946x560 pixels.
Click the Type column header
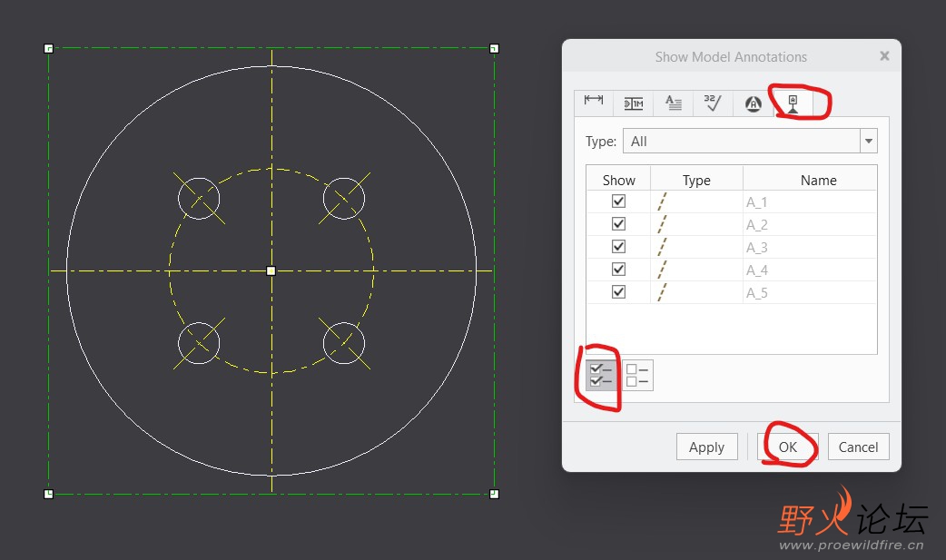[x=696, y=180]
